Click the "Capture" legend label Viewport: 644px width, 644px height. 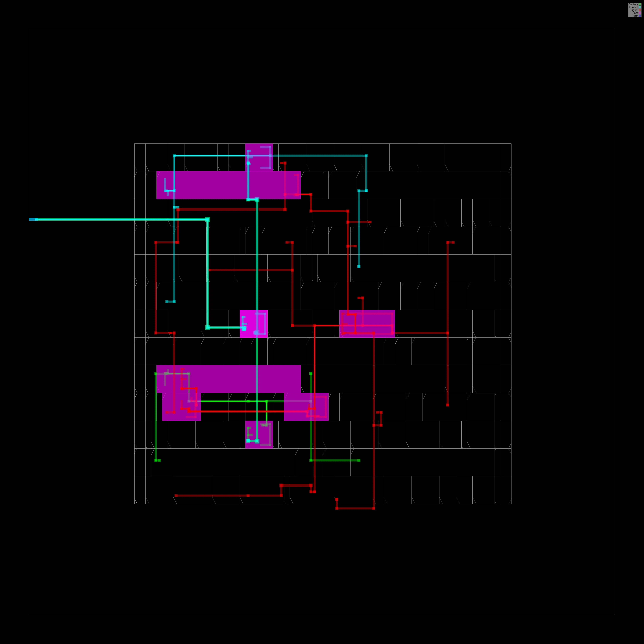pyautogui.click(x=633, y=4)
